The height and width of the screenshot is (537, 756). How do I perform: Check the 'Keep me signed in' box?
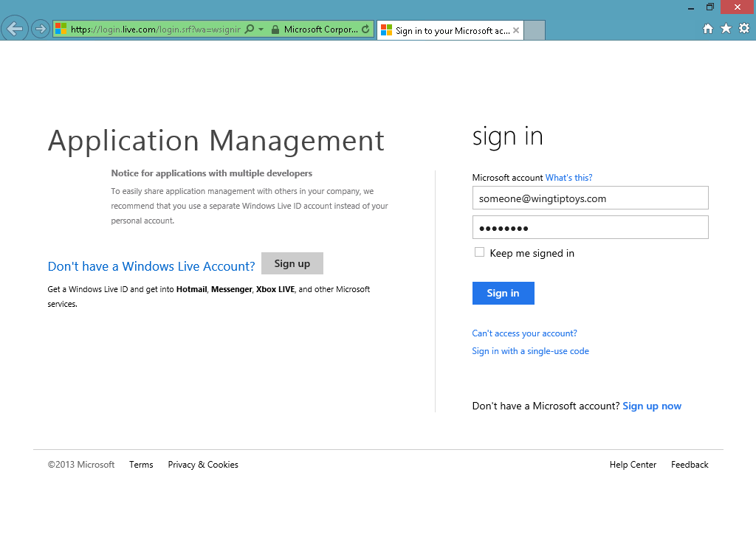pyautogui.click(x=479, y=252)
